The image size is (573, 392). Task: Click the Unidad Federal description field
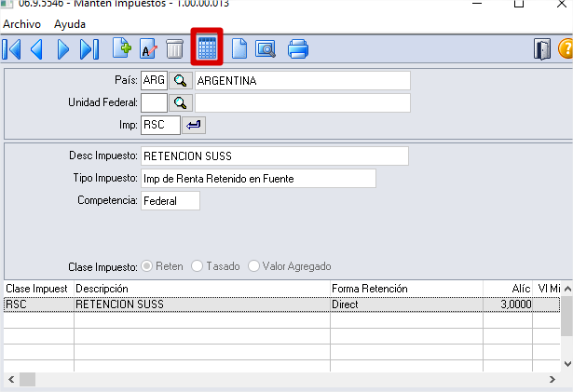tap(303, 102)
